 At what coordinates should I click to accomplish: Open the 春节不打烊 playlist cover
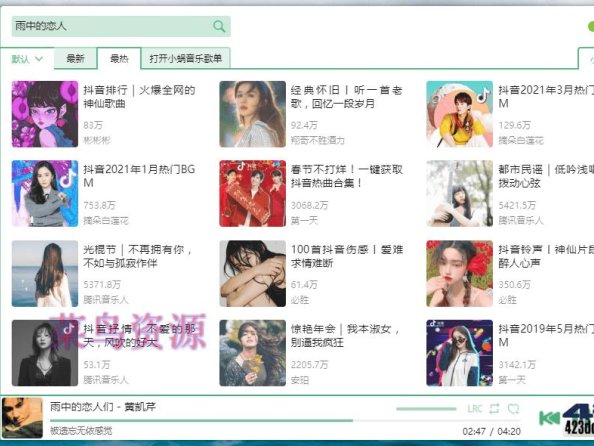click(252, 194)
